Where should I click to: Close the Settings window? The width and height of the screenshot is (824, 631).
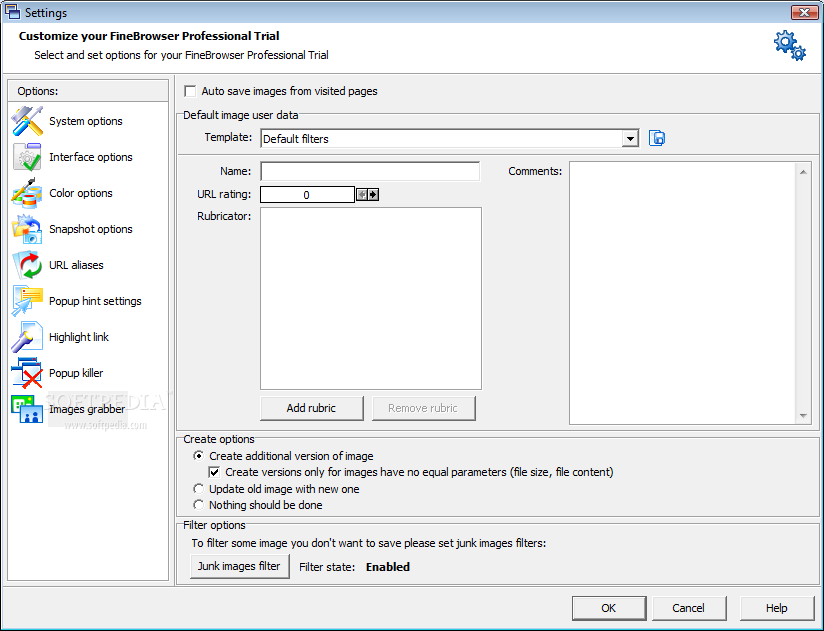(x=805, y=12)
